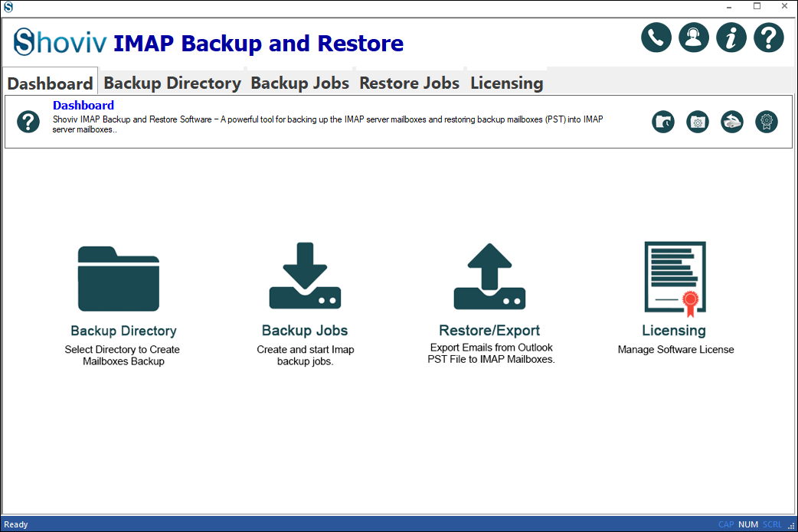The width and height of the screenshot is (798, 532).
Task: Maximize the application window
Action: point(757,7)
